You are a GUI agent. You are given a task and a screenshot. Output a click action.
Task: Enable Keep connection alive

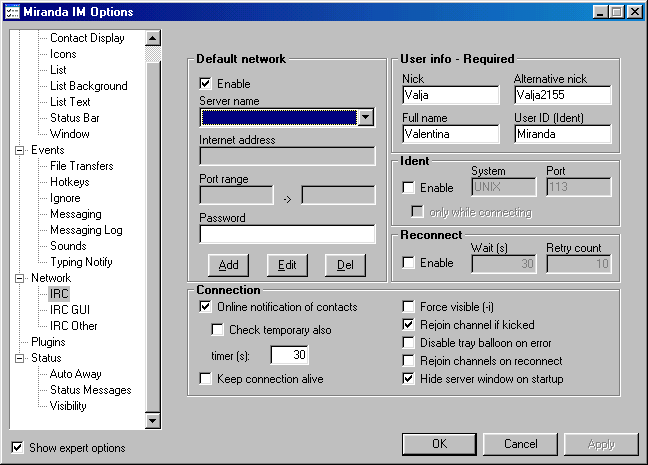click(x=205, y=379)
